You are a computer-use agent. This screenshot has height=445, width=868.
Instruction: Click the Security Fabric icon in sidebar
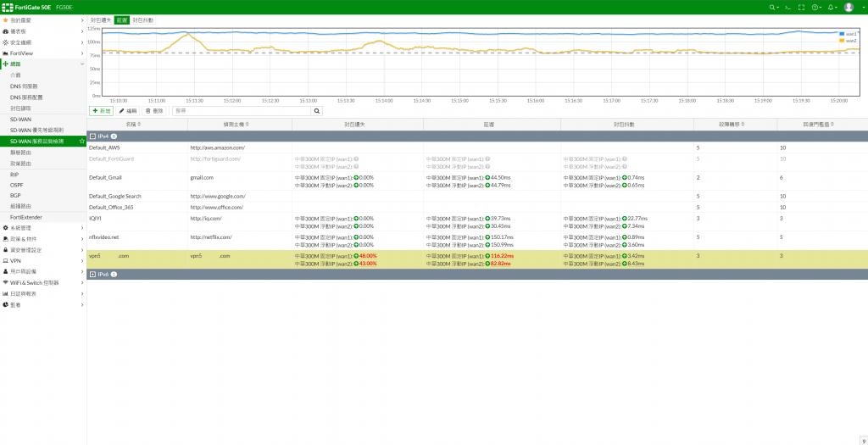pos(6,42)
